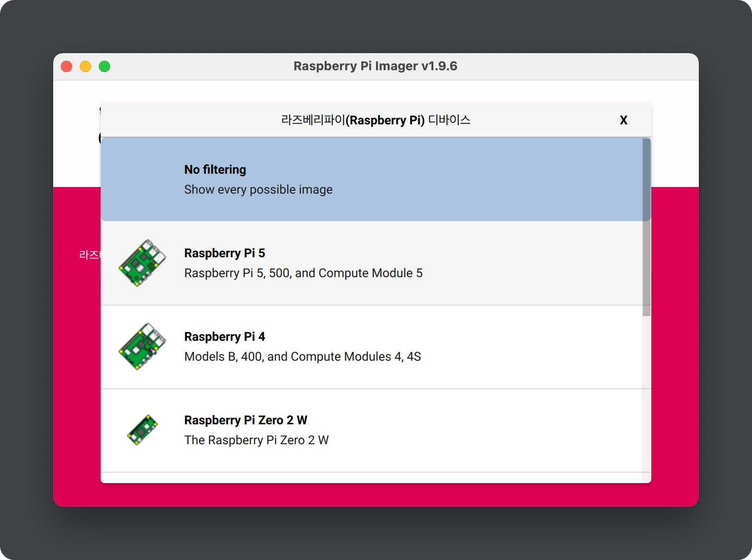This screenshot has width=752, height=560.
Task: Choose Raspberry Pi 4 from device list
Action: pyautogui.click(x=371, y=346)
